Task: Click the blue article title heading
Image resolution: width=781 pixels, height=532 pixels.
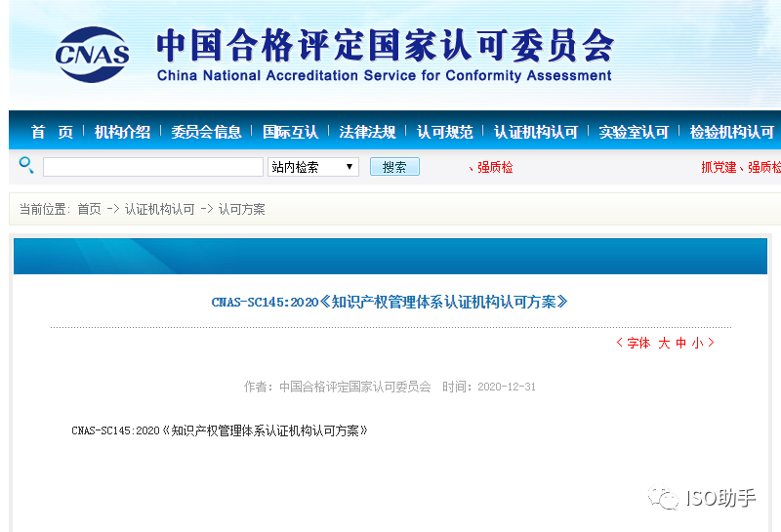Action: (x=390, y=302)
